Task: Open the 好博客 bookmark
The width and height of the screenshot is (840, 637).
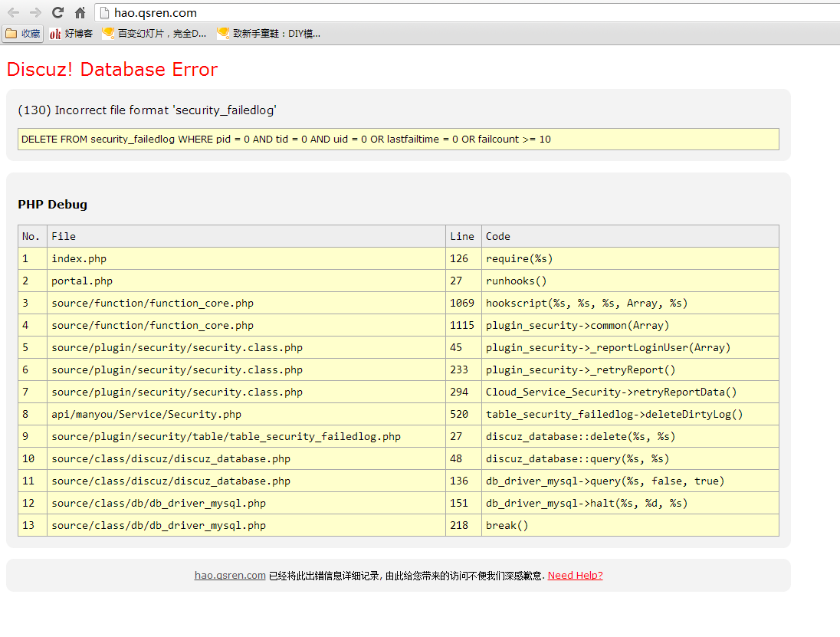Action: [x=71, y=34]
